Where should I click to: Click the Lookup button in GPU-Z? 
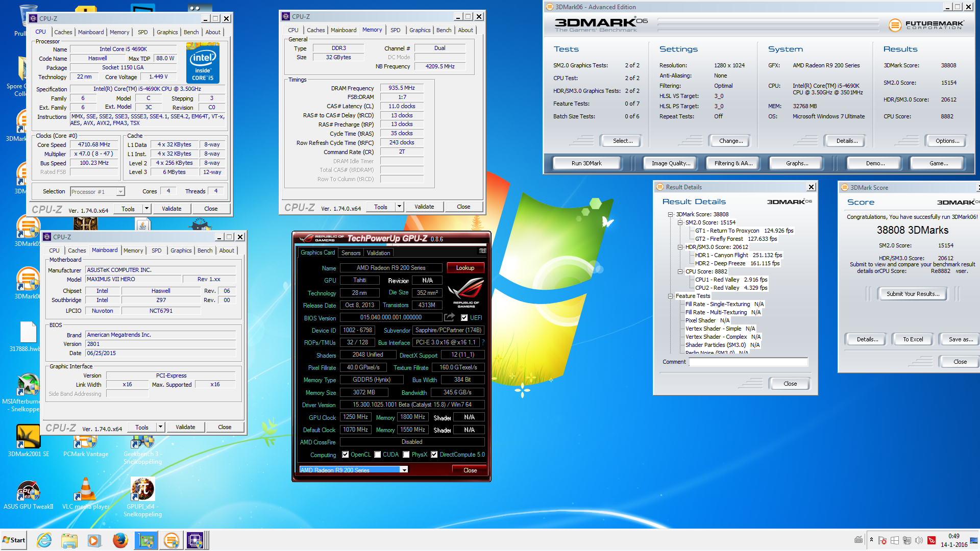[465, 268]
